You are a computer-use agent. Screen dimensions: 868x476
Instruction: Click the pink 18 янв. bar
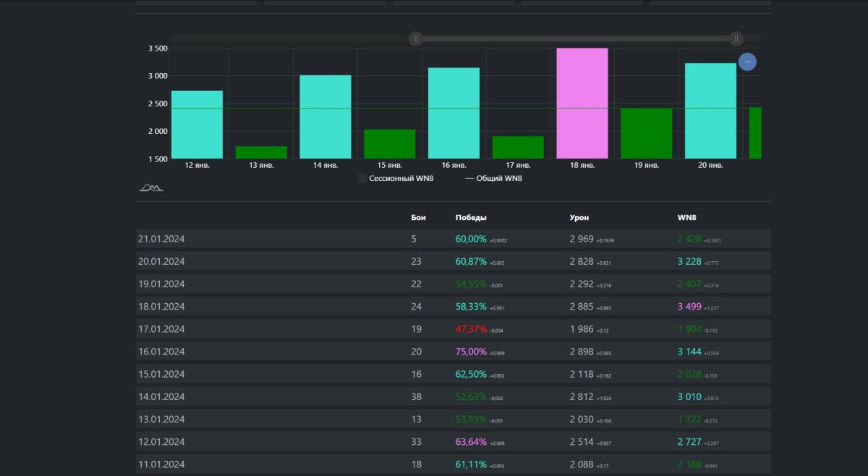coord(582,103)
